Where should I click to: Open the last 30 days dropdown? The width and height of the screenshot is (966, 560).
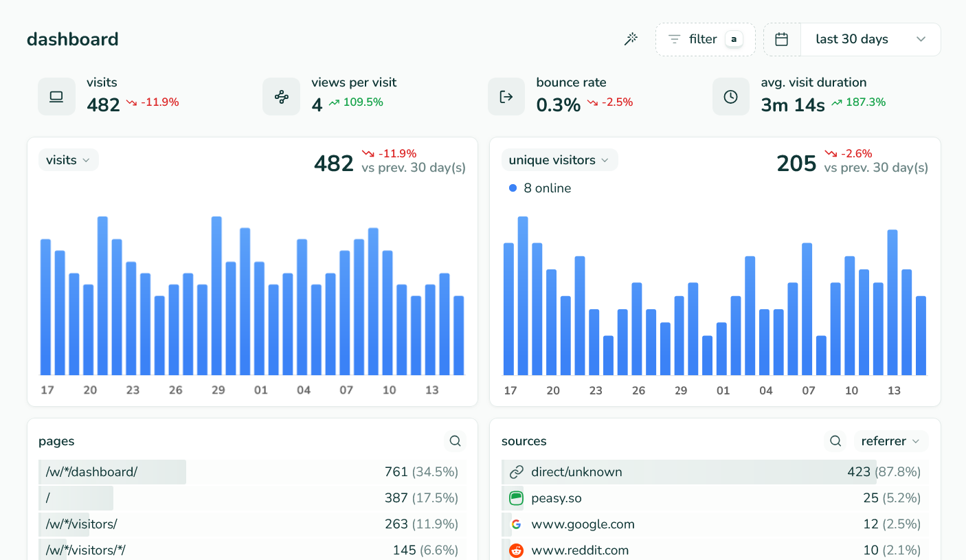[870, 39]
